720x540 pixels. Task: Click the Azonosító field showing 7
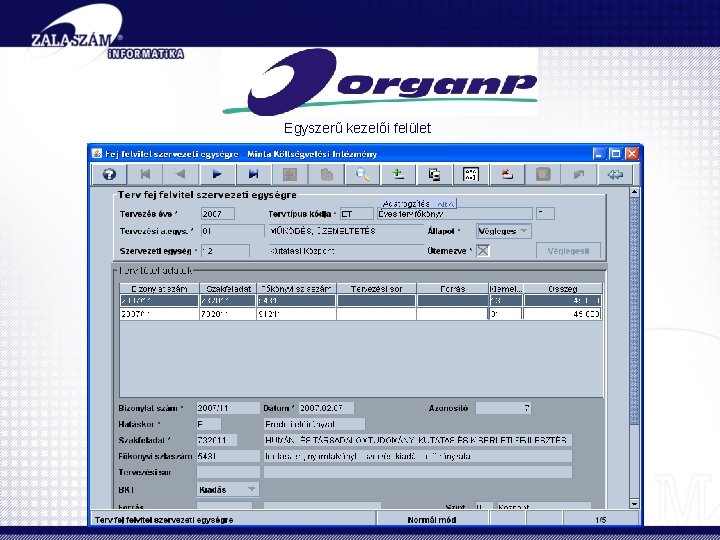coord(503,408)
